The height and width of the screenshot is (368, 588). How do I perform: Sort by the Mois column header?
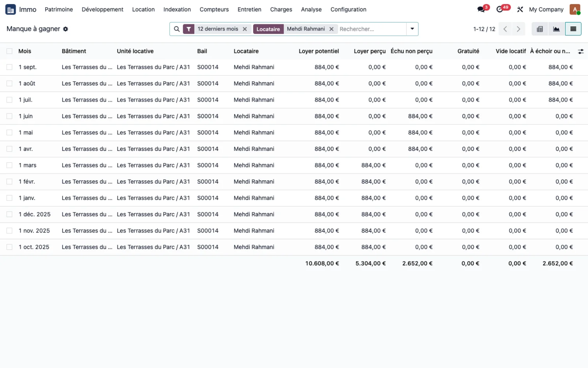tap(25, 51)
